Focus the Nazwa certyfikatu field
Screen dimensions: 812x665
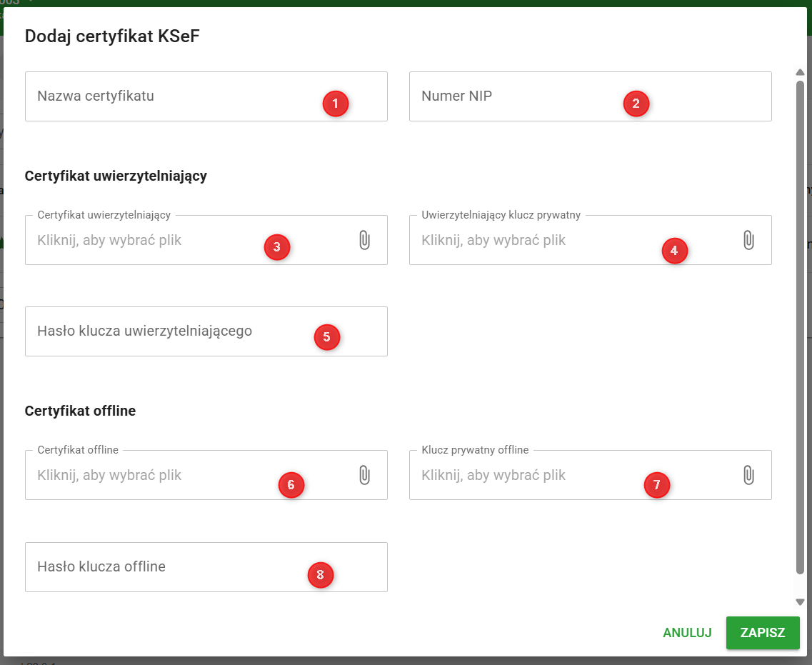coord(171,96)
